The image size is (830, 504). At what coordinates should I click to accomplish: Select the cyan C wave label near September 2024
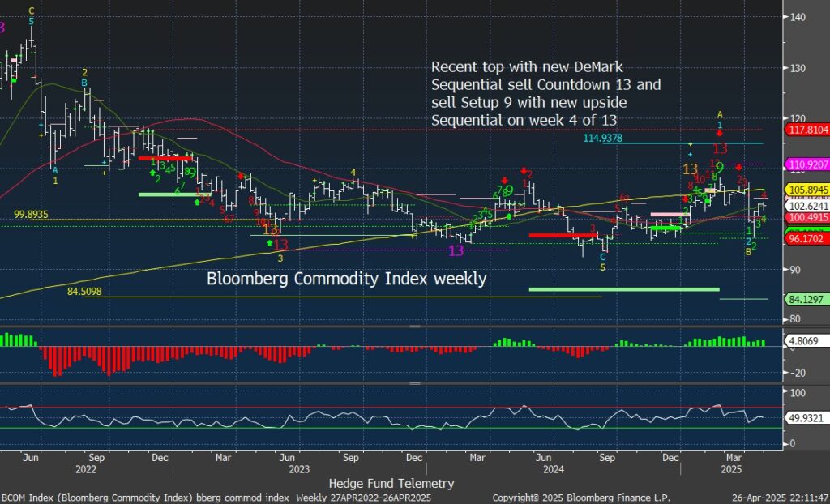[602, 258]
